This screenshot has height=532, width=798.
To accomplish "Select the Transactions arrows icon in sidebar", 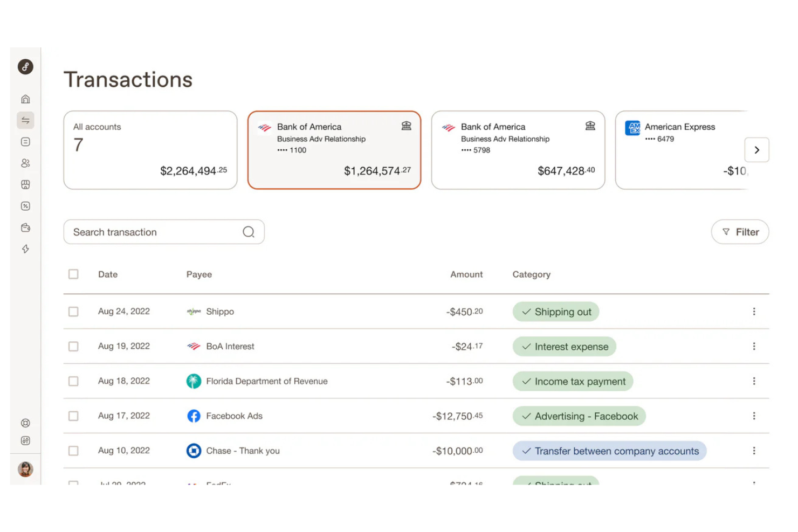I will click(25, 120).
